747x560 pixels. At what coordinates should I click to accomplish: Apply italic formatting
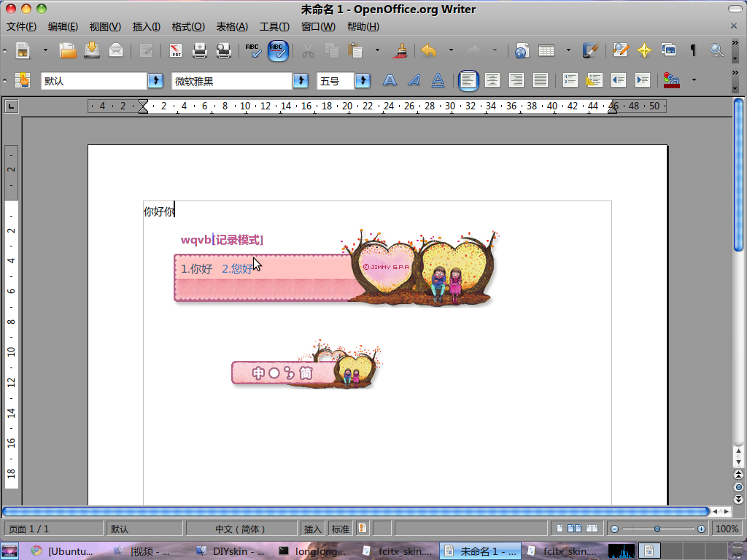tap(414, 80)
